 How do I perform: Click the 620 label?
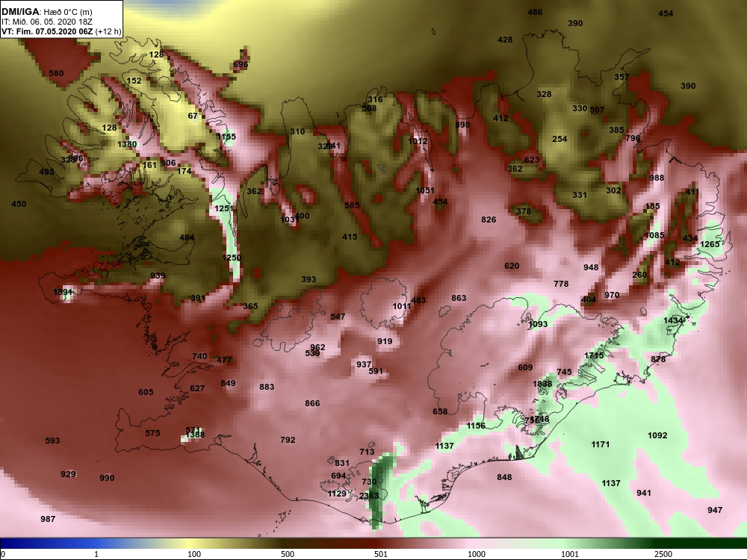coord(512,267)
